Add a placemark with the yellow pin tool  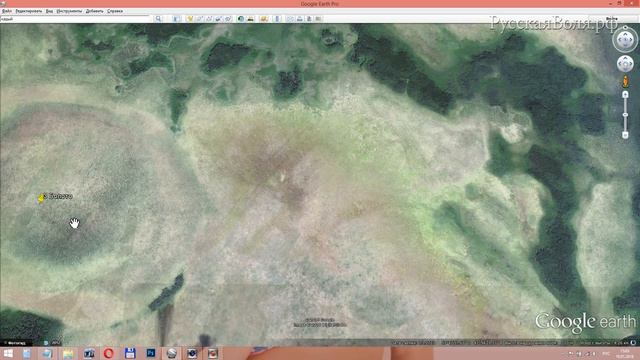click(190, 19)
